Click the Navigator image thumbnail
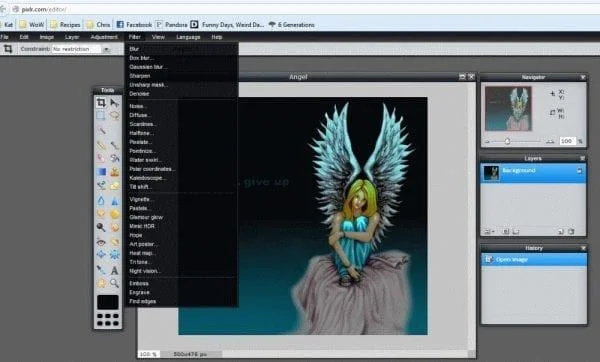The height and width of the screenshot is (362, 600). (x=508, y=109)
